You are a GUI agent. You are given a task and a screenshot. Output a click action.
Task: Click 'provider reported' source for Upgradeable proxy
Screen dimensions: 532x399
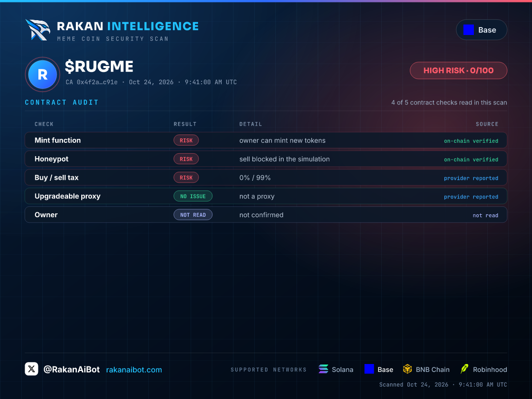tap(471, 197)
